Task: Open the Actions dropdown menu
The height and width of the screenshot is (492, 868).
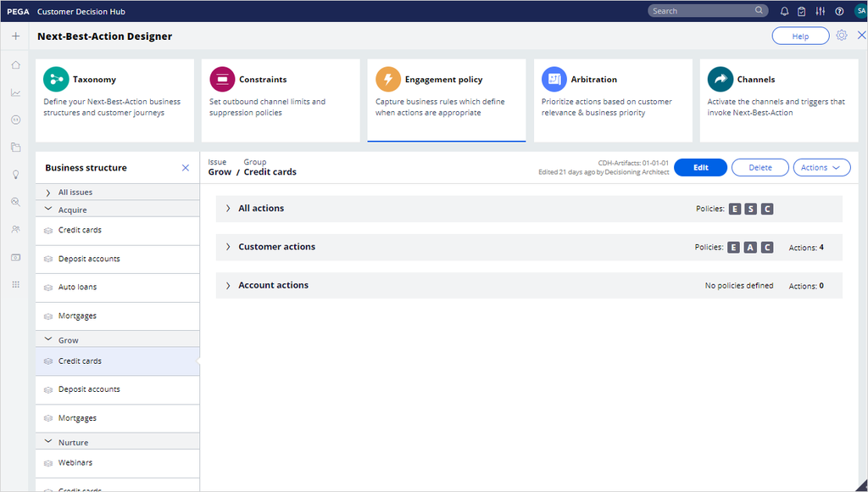Action: pos(821,167)
